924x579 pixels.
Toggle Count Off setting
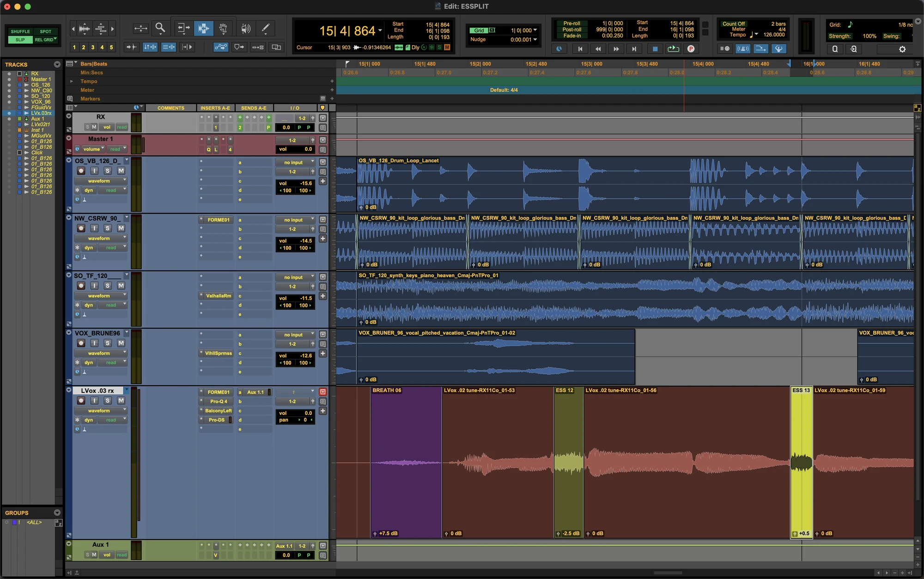point(733,24)
